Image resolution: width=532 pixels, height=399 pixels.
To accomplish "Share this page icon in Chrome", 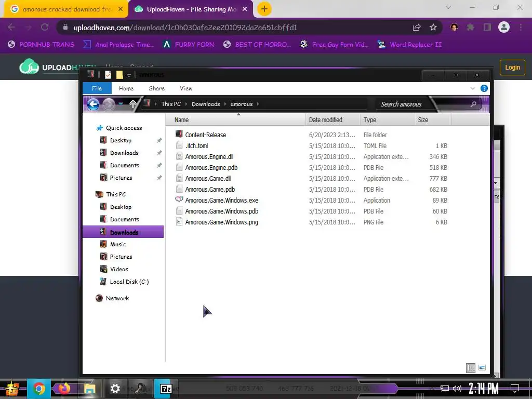I will click(x=417, y=28).
